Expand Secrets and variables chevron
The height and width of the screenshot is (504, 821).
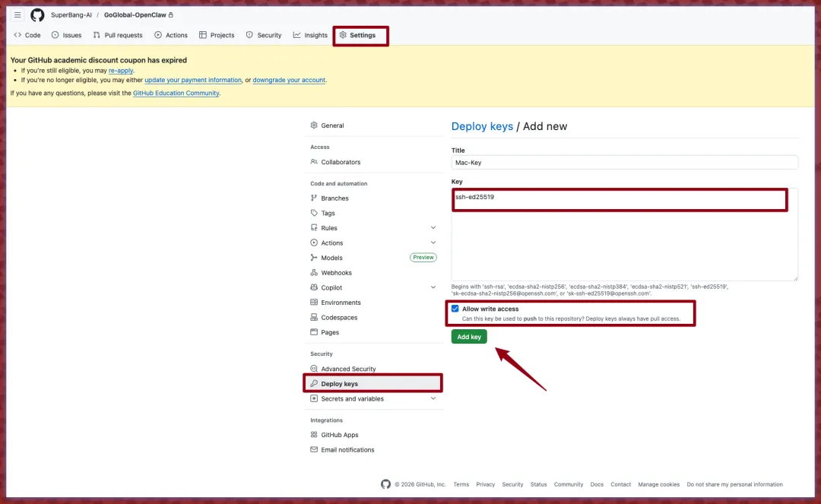[x=433, y=398]
